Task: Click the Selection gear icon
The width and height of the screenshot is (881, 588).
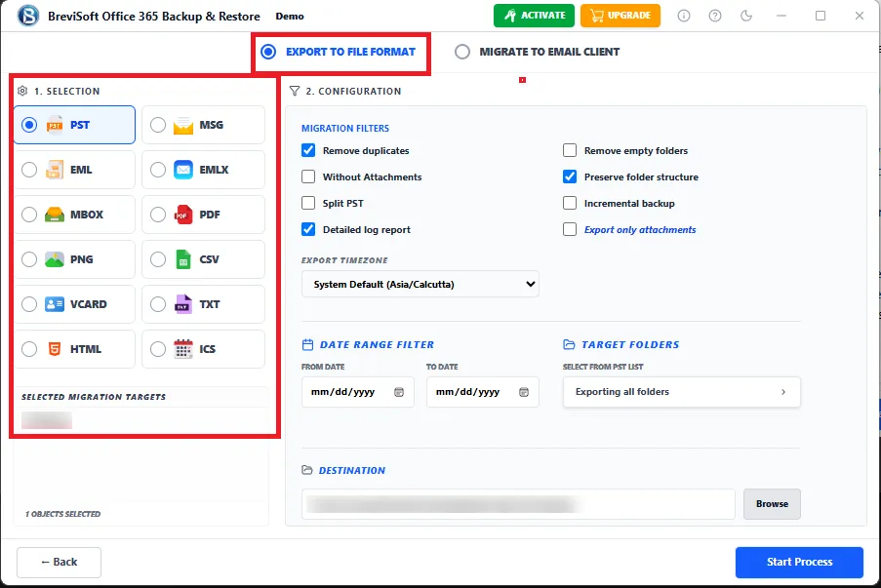Action: [22, 91]
